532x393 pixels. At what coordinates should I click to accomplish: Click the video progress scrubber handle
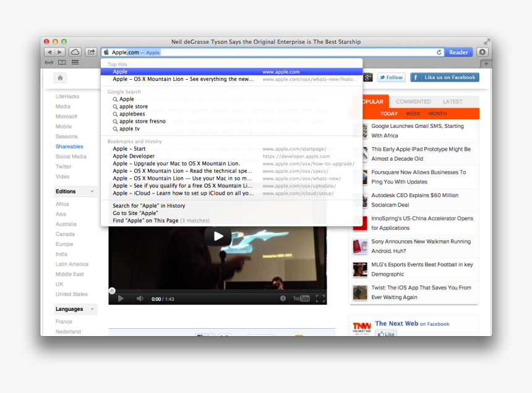[x=112, y=290]
